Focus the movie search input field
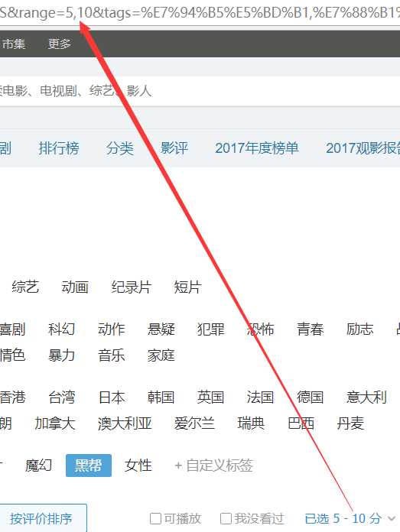The image size is (400, 532). click(x=200, y=91)
